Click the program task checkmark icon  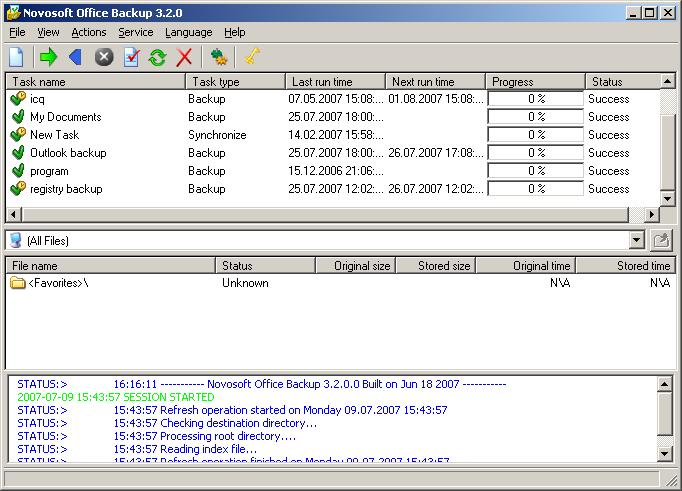18,170
